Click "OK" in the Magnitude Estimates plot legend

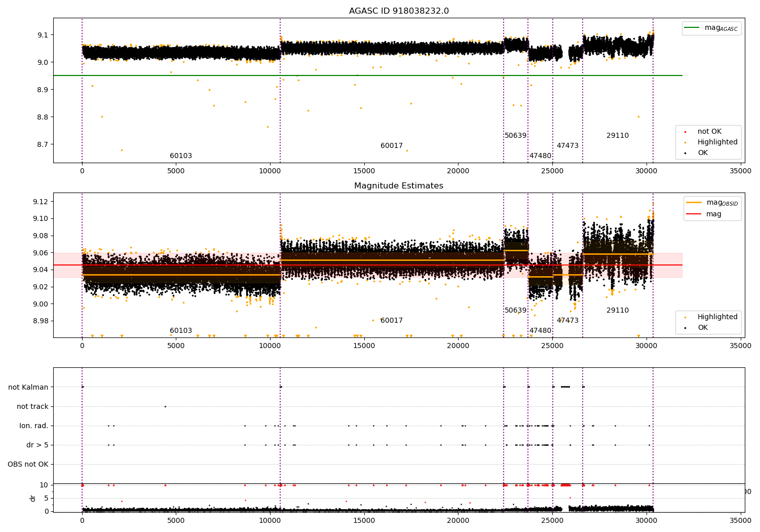tap(703, 328)
